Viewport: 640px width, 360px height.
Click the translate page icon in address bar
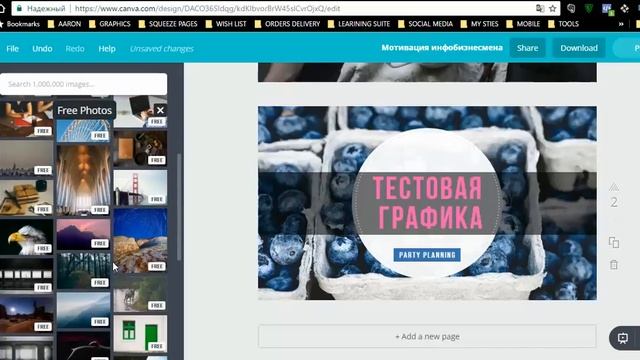click(x=540, y=9)
